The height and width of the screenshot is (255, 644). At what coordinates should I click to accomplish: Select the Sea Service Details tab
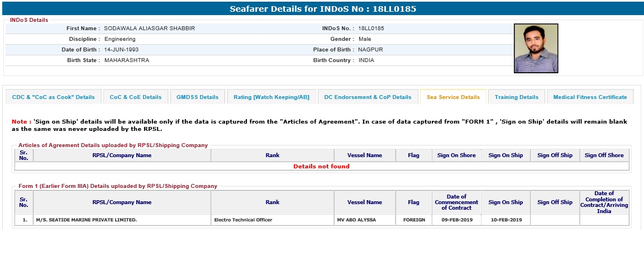[x=453, y=97]
